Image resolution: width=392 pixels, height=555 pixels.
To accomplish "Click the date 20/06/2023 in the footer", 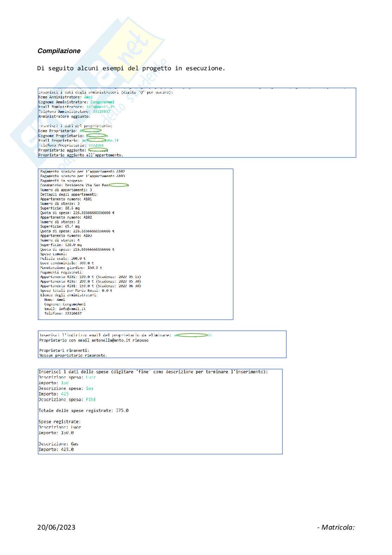I will tap(56, 527).
